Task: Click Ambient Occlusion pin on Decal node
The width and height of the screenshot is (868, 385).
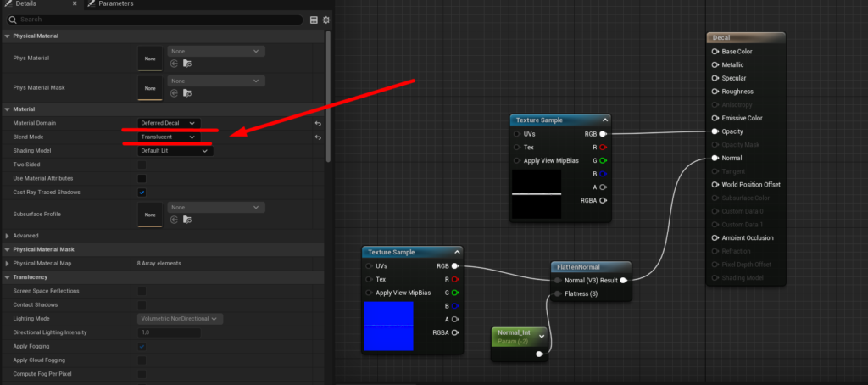Action: [x=715, y=237]
